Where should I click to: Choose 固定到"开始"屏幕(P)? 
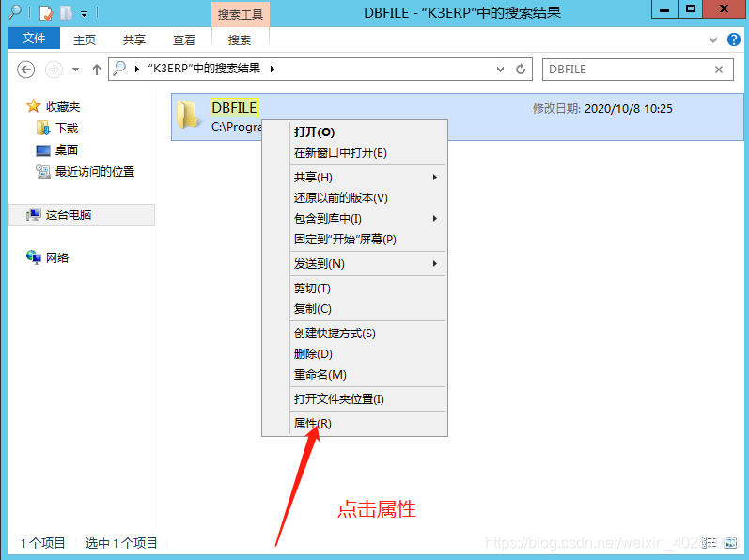point(354,240)
